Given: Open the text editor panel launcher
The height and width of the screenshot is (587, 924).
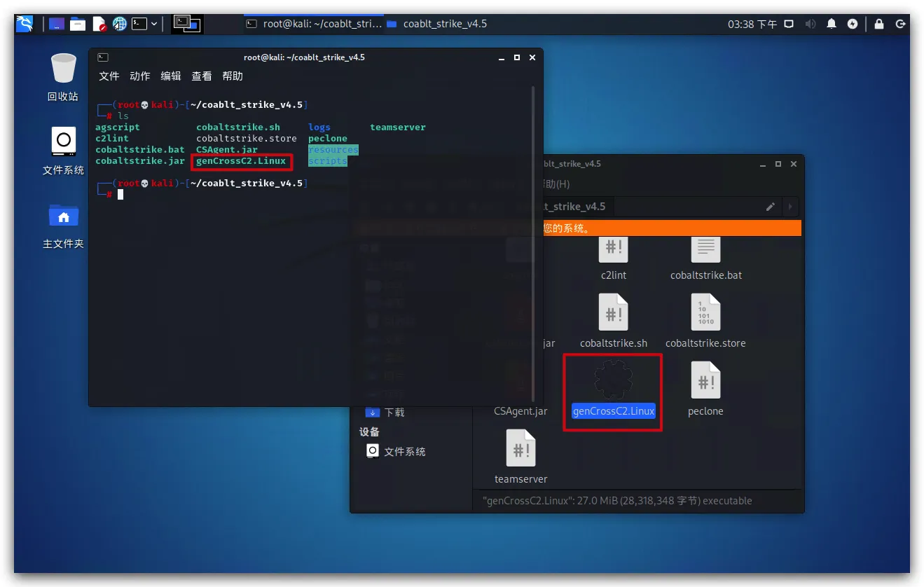Looking at the screenshot, I should [x=99, y=24].
